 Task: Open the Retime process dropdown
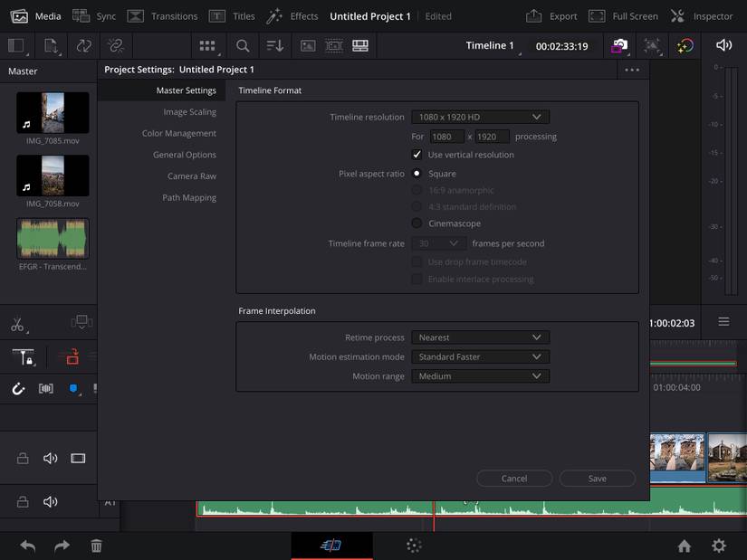coord(480,337)
